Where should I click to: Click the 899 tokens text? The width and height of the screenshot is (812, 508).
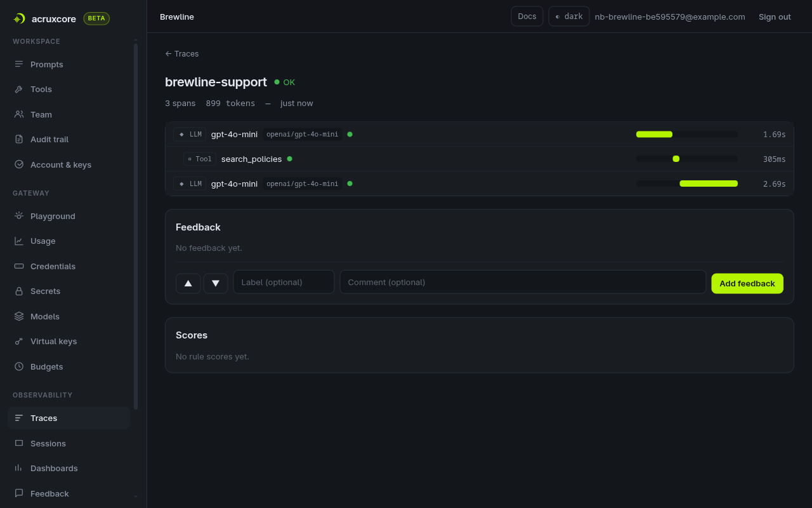(230, 103)
